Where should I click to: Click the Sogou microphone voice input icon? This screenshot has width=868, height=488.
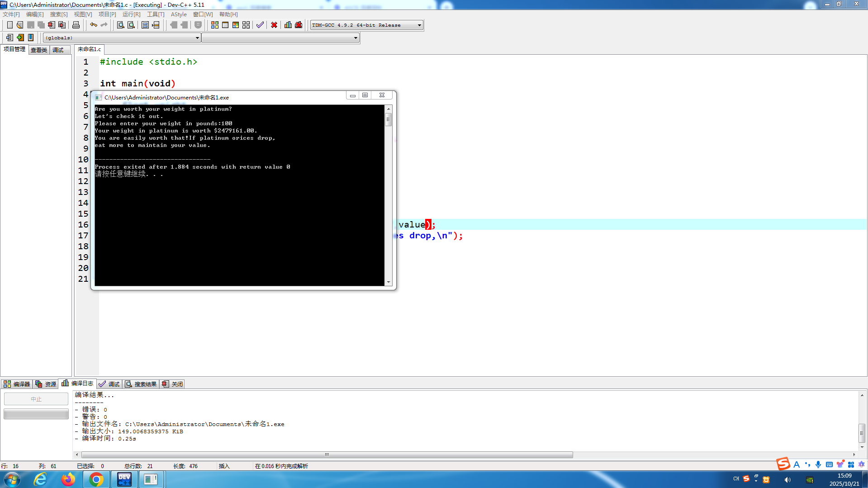pyautogui.click(x=818, y=464)
